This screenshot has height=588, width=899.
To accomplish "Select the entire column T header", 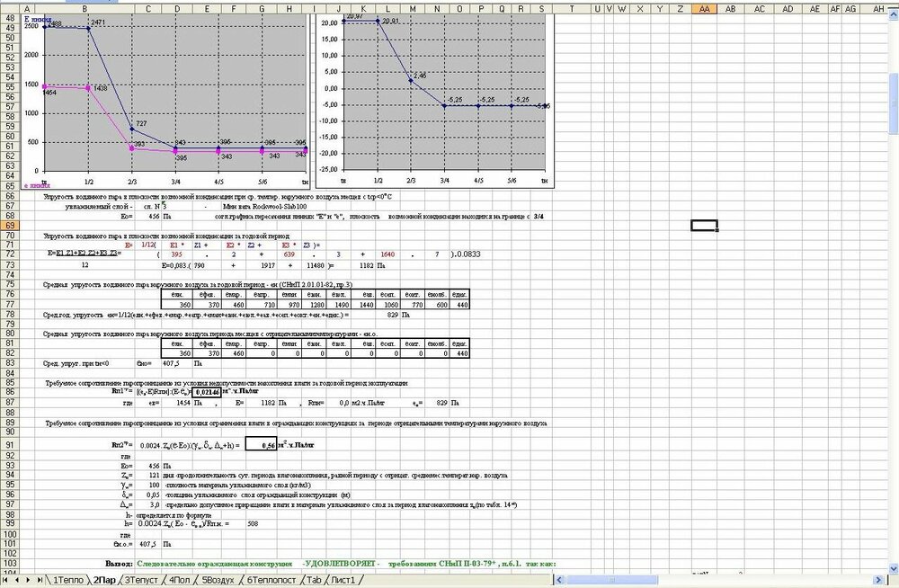I will (x=572, y=8).
